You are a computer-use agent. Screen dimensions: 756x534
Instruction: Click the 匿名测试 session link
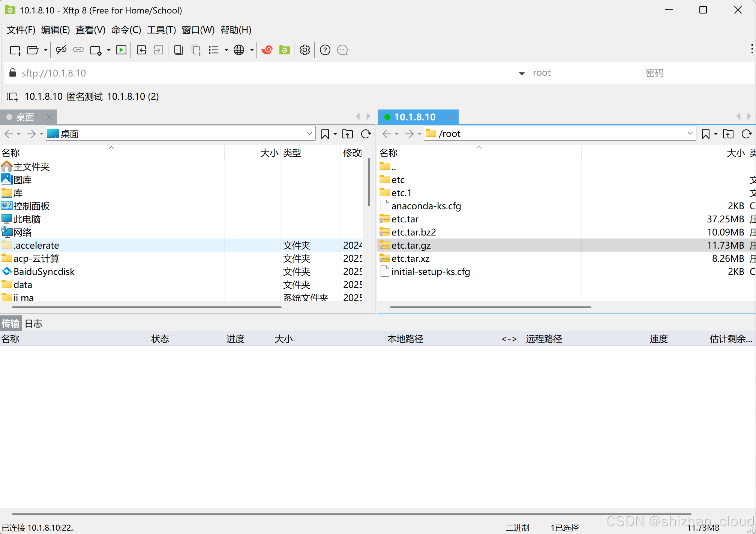(85, 97)
